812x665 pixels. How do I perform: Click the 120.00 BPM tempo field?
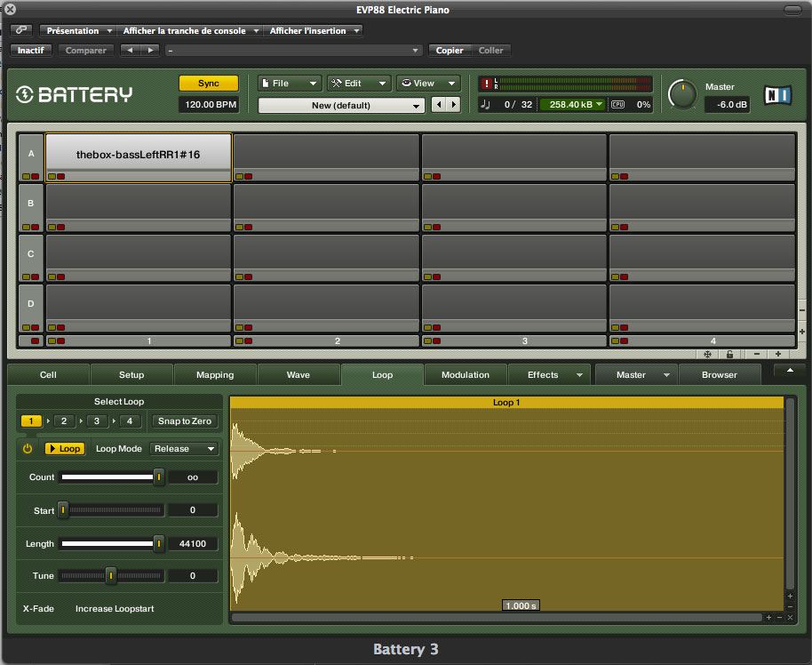[209, 105]
